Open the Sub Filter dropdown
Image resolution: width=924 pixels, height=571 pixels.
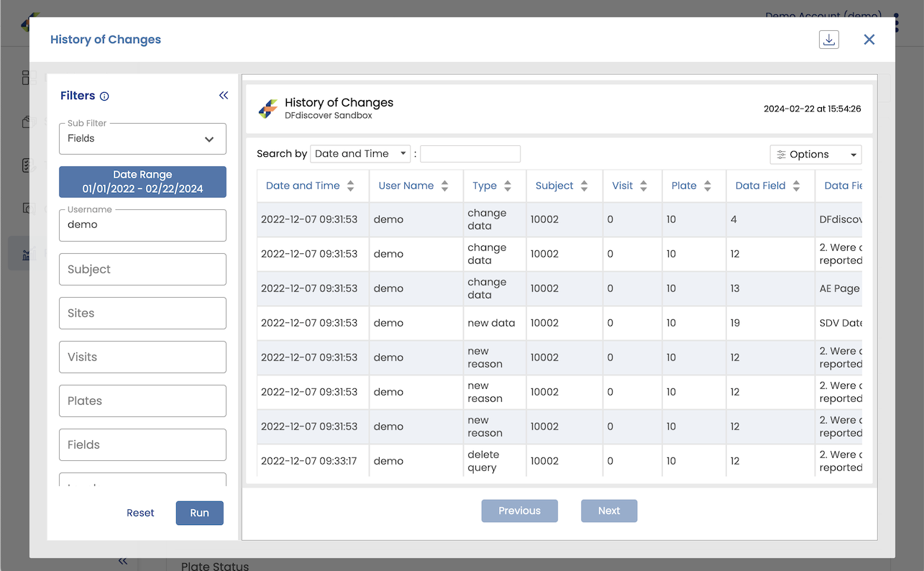142,138
